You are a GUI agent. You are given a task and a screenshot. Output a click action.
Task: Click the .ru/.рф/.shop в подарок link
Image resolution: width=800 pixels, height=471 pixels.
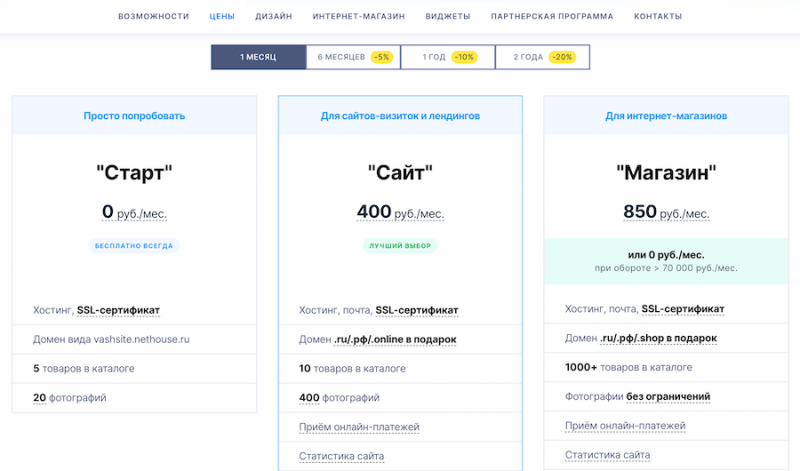pos(659,339)
